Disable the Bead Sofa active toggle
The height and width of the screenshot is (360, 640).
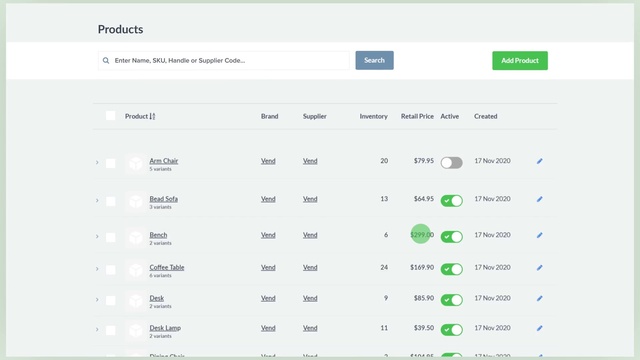click(451, 201)
